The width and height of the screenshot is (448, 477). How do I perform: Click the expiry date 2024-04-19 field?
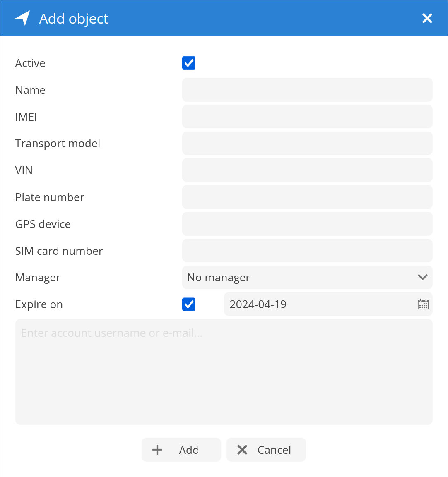point(328,304)
